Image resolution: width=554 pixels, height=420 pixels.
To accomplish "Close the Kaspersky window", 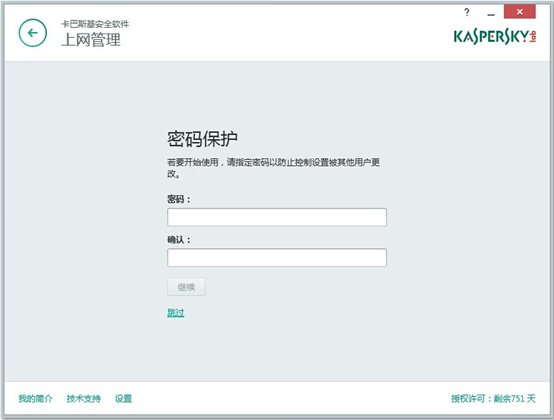I will pyautogui.click(x=519, y=12).
